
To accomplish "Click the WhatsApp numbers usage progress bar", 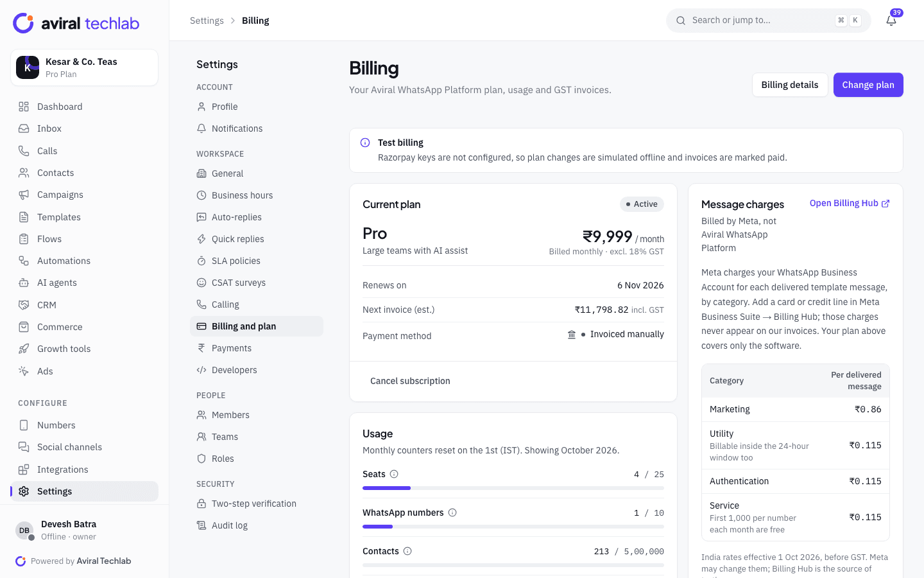I will 513,527.
